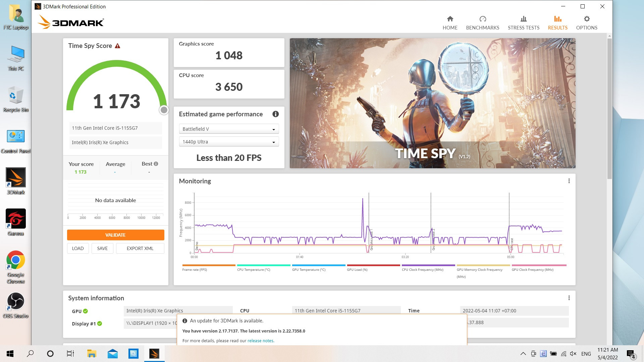This screenshot has width=644, height=362.
Task: Click the SAVE result button
Action: 102,248
